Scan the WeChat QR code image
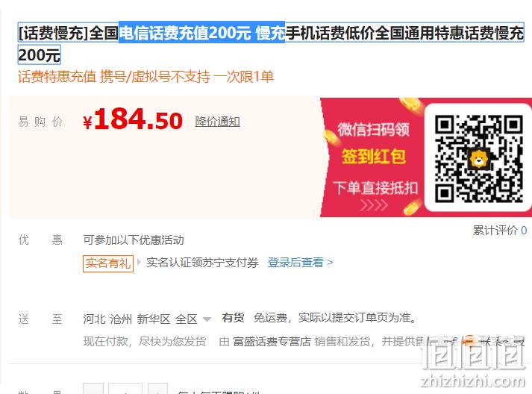The width and height of the screenshot is (532, 394). (x=479, y=159)
